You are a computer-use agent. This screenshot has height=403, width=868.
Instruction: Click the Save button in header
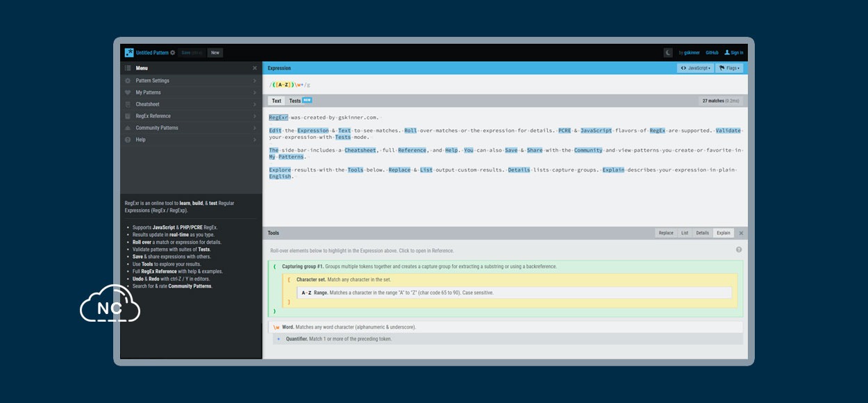(192, 53)
